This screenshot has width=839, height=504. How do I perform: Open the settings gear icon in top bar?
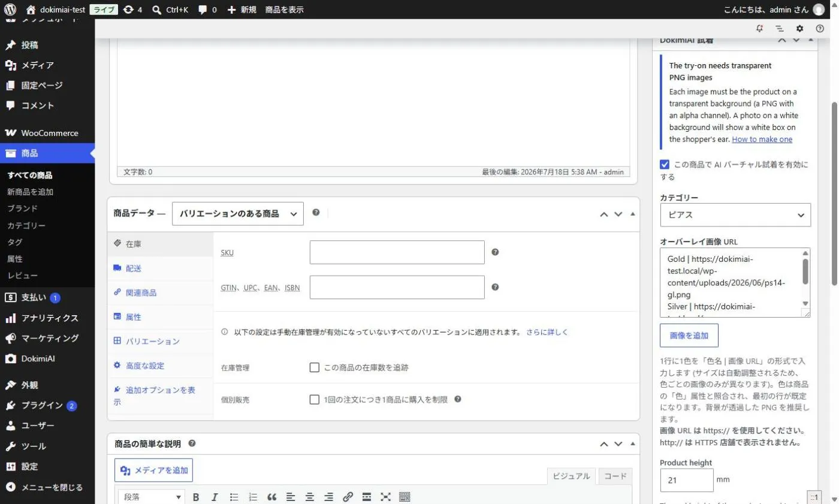[799, 28]
